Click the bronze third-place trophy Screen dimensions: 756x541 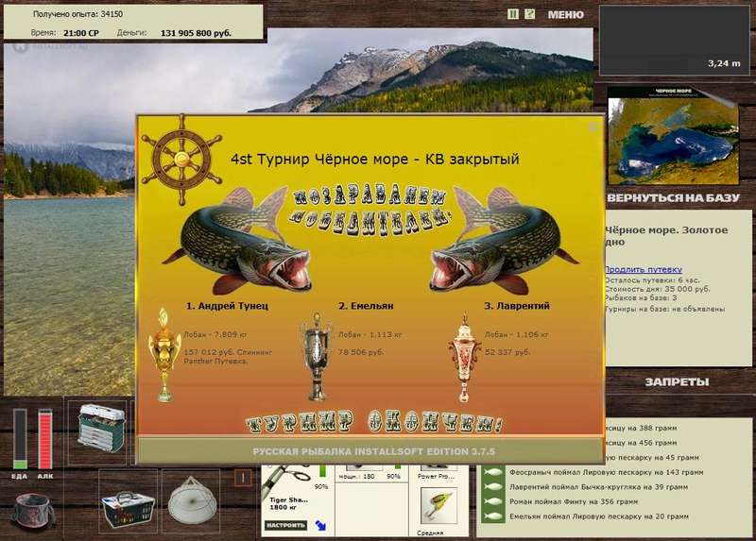(x=464, y=357)
